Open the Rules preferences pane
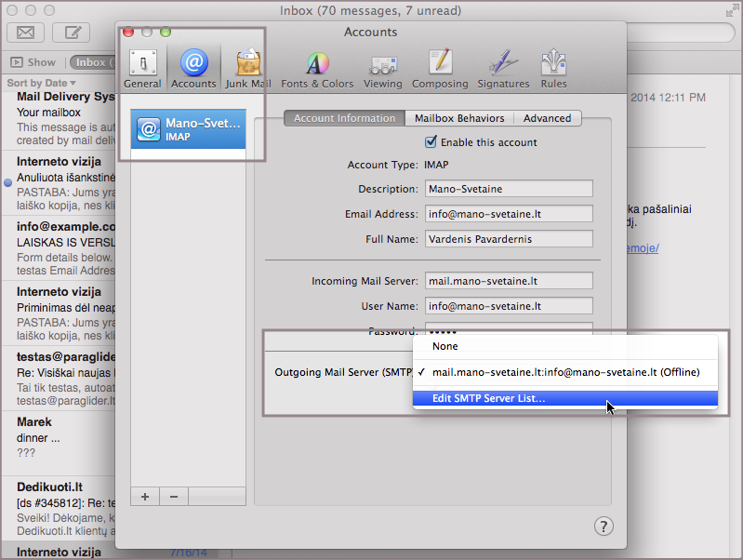Image resolution: width=743 pixels, height=560 pixels. [553, 69]
